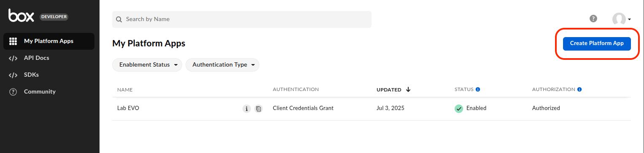Image resolution: width=644 pixels, height=153 pixels.
Task: Click the Create Platform App button
Action: click(x=597, y=43)
